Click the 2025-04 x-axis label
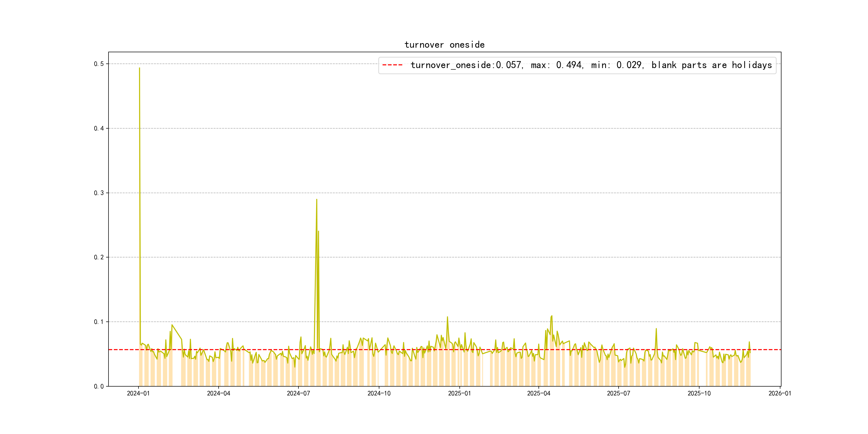 538,394
